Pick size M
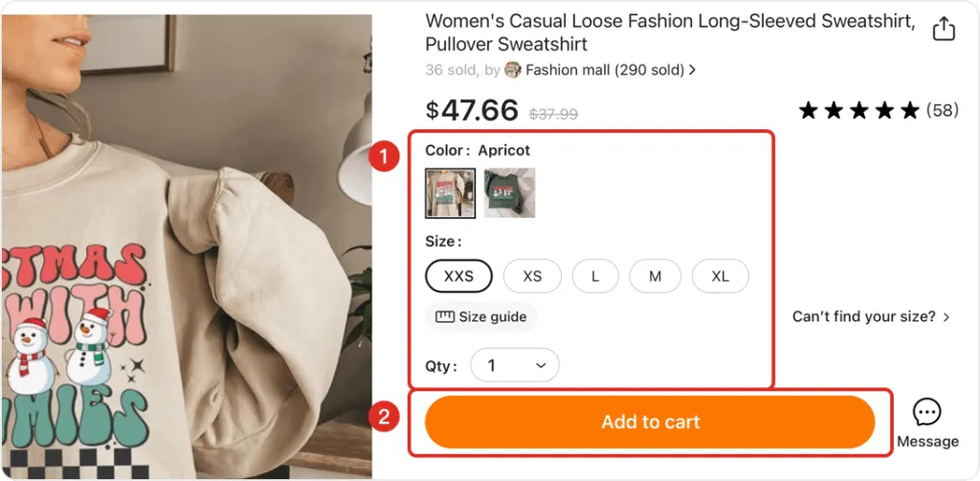980x481 pixels. click(655, 276)
